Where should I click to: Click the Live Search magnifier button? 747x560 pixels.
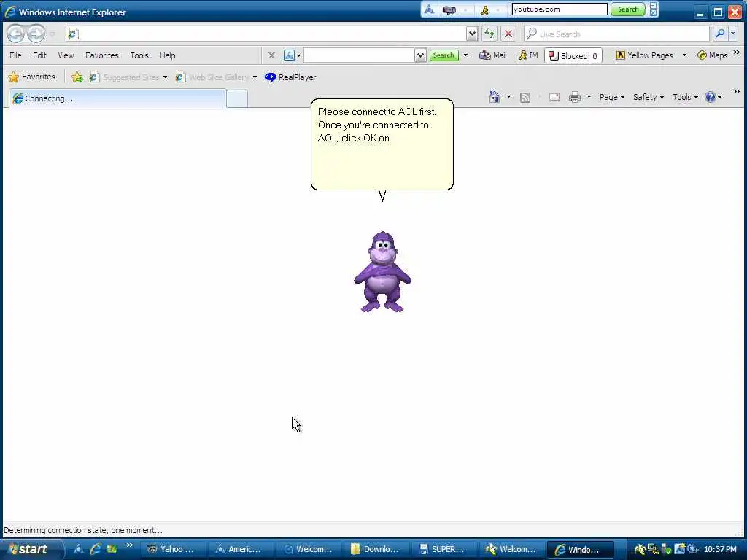pos(720,34)
